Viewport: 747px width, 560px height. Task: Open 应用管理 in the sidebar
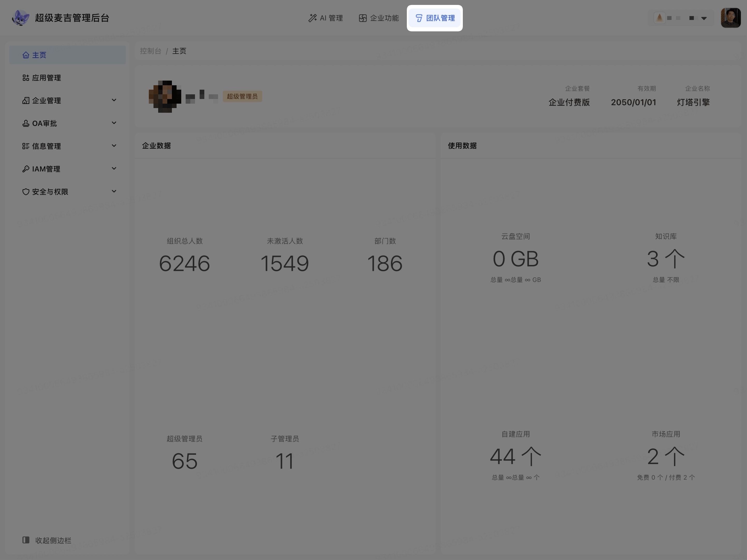click(x=67, y=78)
